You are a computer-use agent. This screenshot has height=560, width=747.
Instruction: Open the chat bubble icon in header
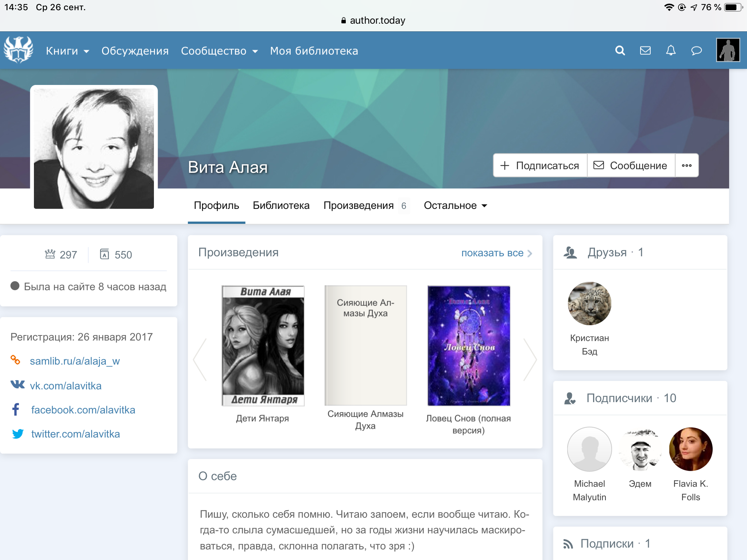[696, 51]
